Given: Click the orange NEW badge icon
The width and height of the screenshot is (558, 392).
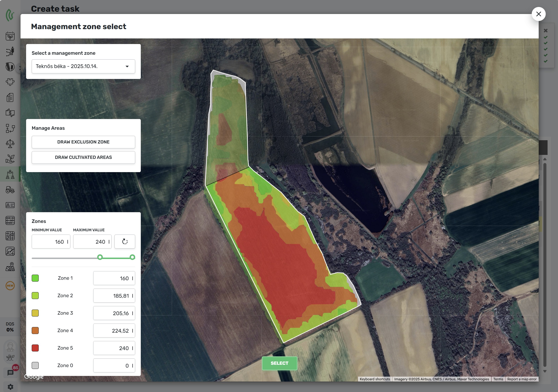Looking at the screenshot, I should (10, 286).
